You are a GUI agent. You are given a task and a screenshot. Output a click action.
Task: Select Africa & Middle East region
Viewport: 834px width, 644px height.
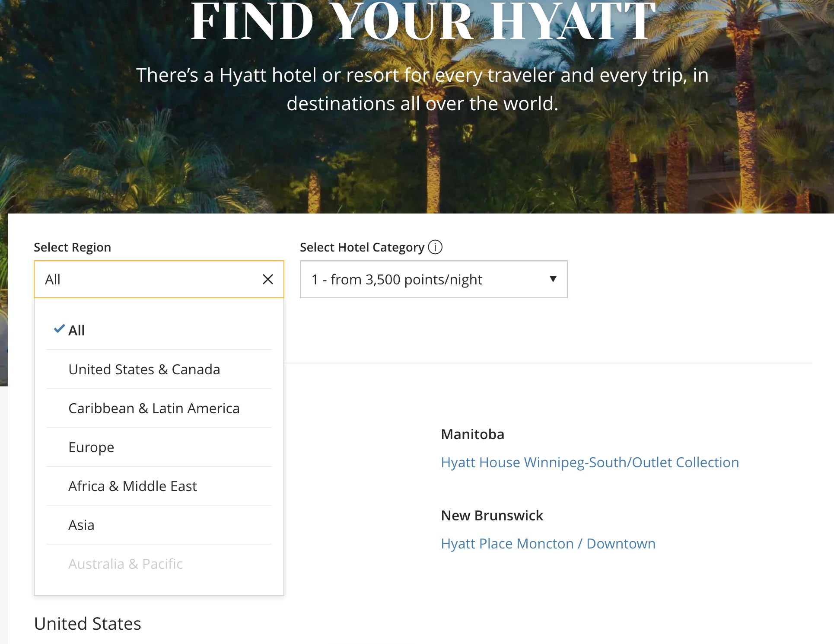tap(159, 486)
